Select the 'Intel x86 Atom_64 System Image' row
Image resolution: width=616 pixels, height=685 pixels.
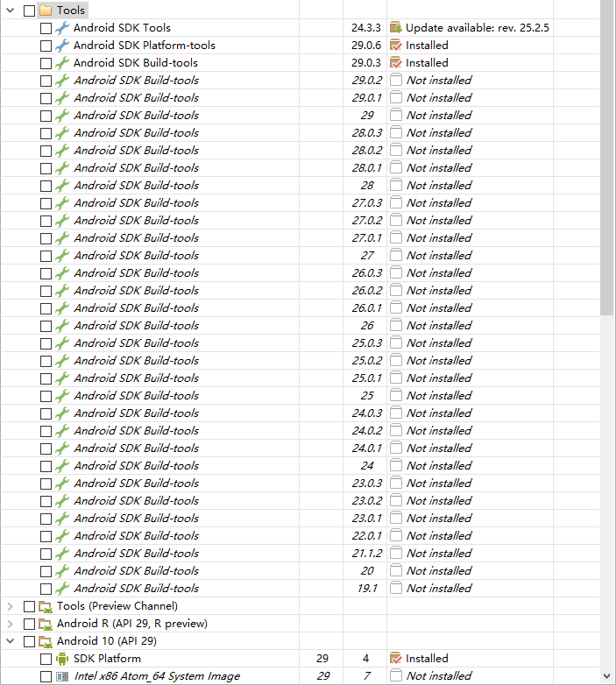[301, 676]
